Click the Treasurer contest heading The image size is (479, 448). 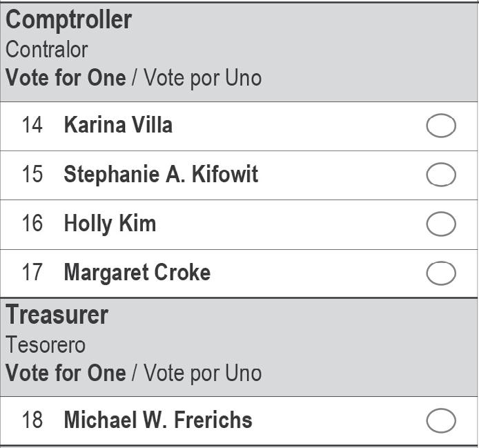pos(57,315)
